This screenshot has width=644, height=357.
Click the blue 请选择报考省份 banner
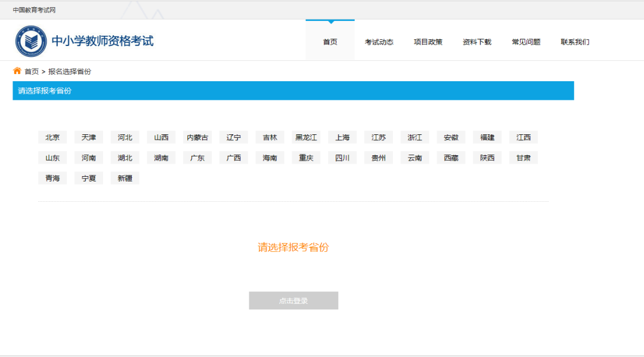pos(293,90)
